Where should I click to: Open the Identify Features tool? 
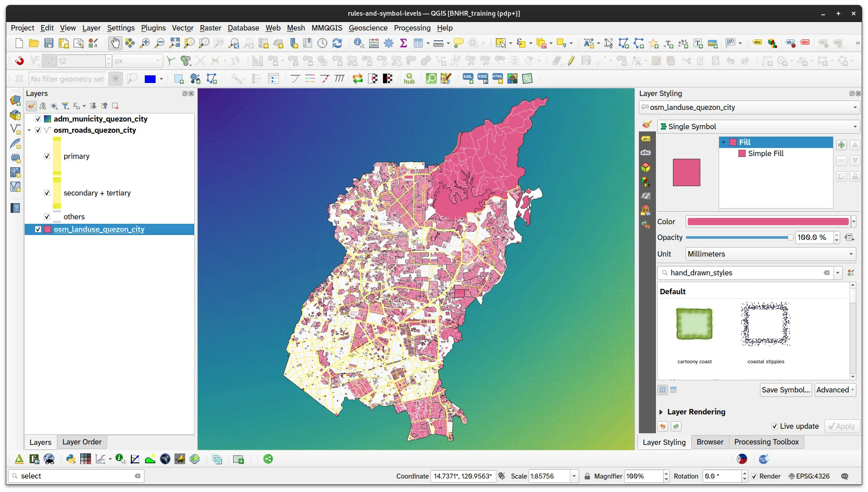point(359,43)
